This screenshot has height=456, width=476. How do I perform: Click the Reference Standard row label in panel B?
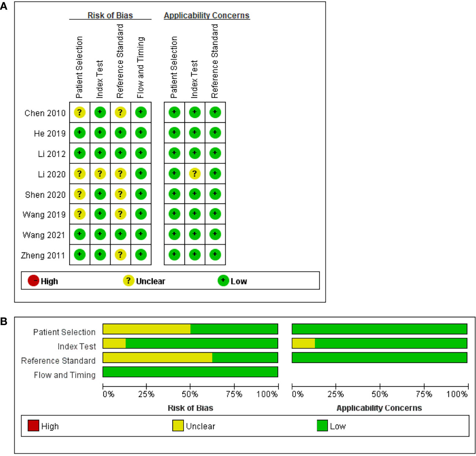[58, 361]
